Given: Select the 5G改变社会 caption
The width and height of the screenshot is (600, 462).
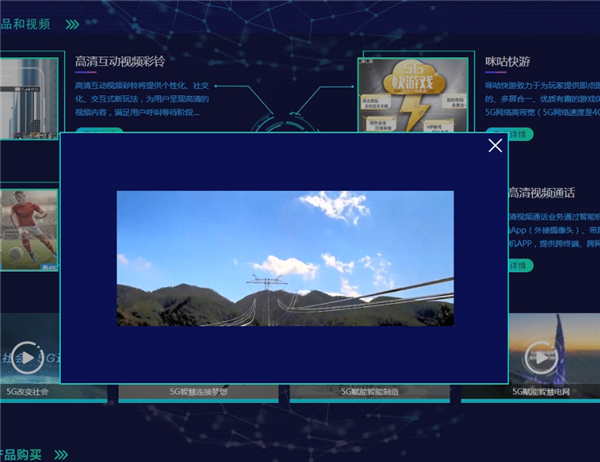Looking at the screenshot, I should (28, 392).
